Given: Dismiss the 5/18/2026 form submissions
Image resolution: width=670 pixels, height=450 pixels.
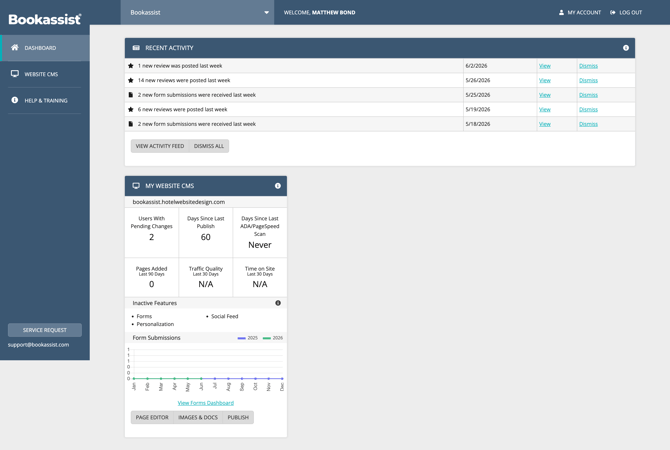Looking at the screenshot, I should coord(588,124).
